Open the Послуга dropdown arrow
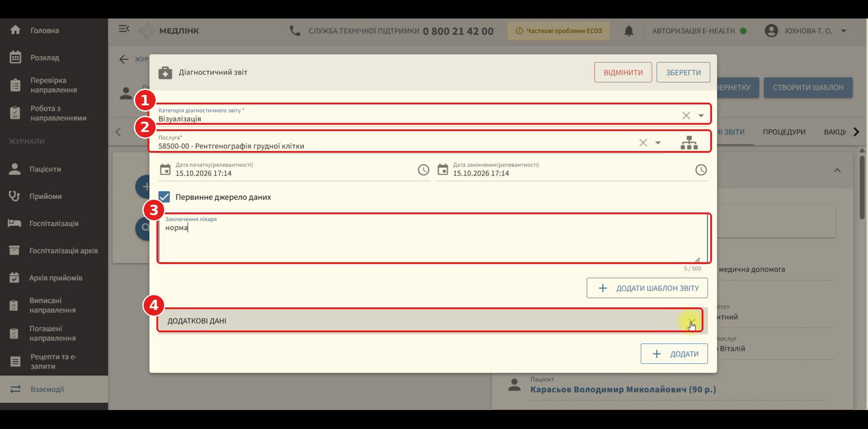 [658, 143]
